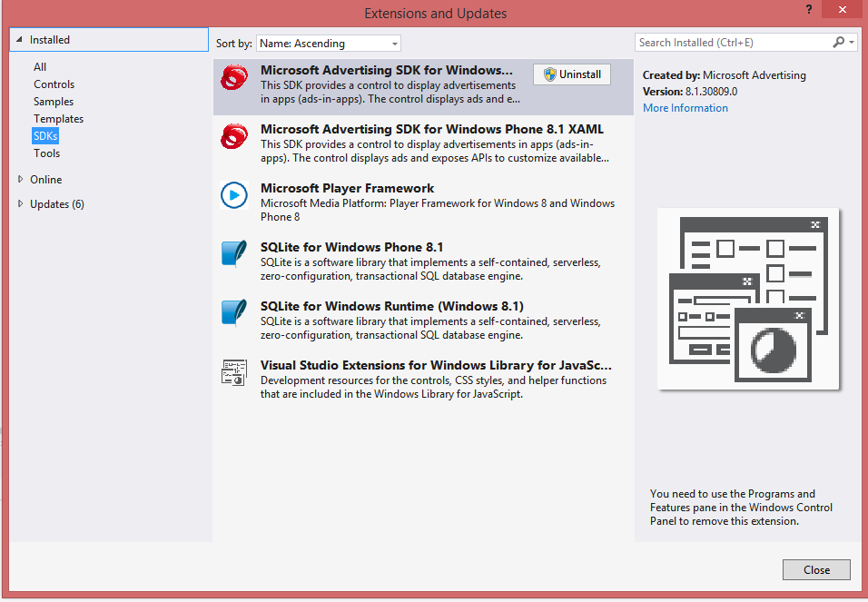Click the shield icon on the Uninstall button
868x602 pixels.
pyautogui.click(x=549, y=74)
